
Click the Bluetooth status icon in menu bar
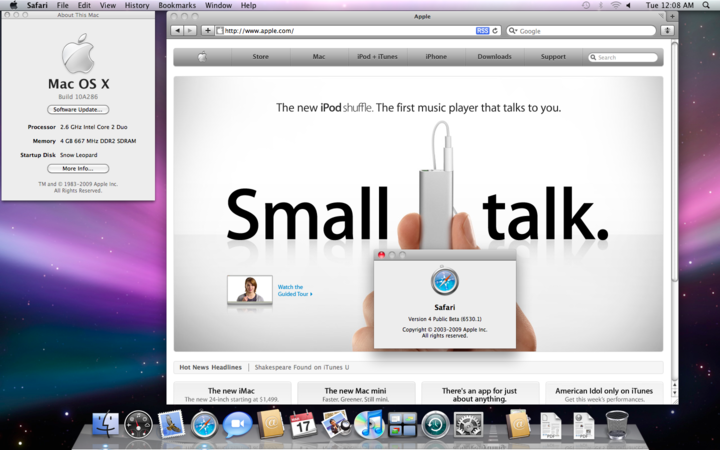601,5
